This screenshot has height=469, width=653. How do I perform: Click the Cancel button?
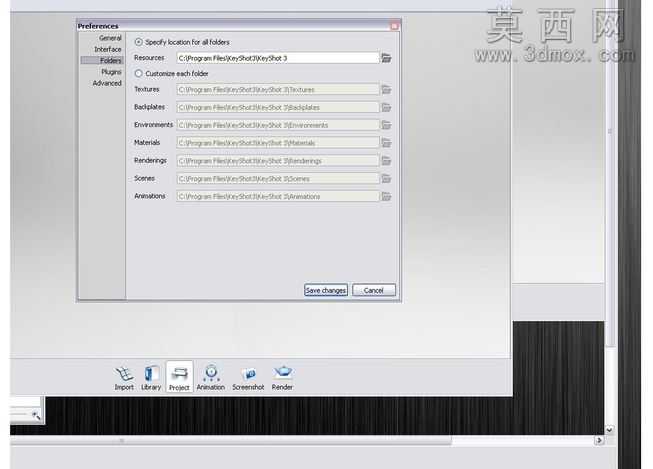point(374,290)
